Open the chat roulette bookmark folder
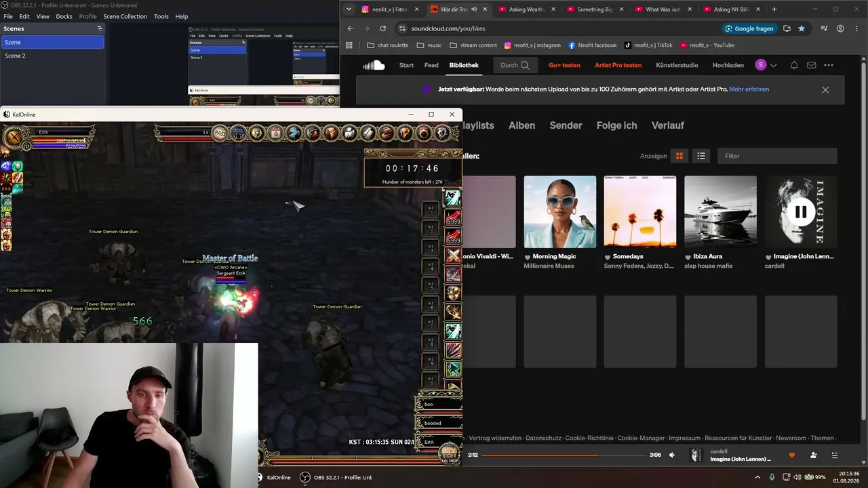Screen dimensions: 868x488 [387, 45]
